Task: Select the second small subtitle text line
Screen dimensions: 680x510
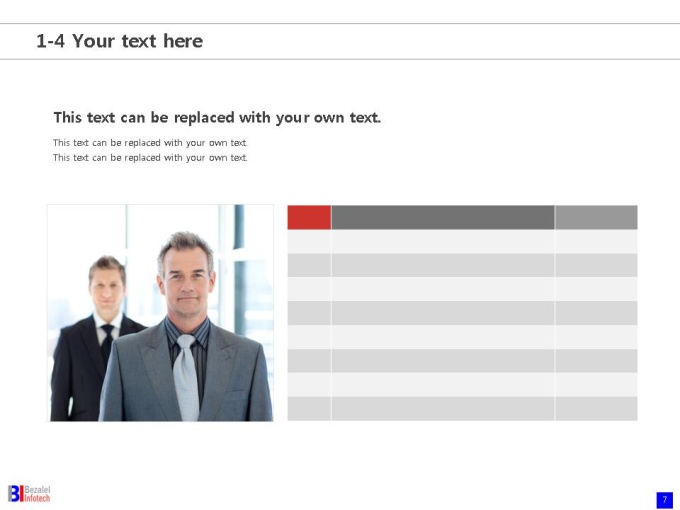Action: pos(150,158)
